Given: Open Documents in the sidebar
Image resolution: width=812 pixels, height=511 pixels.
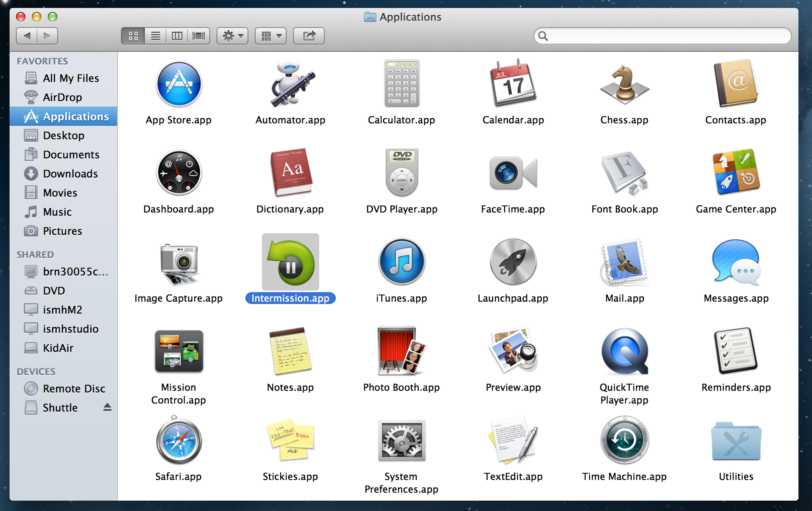Looking at the screenshot, I should point(64,154).
